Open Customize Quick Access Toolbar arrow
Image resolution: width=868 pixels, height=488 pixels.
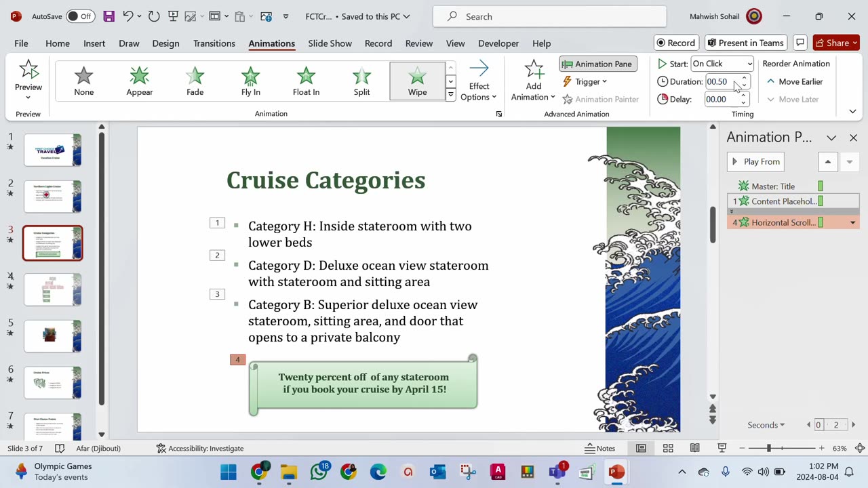[285, 16]
